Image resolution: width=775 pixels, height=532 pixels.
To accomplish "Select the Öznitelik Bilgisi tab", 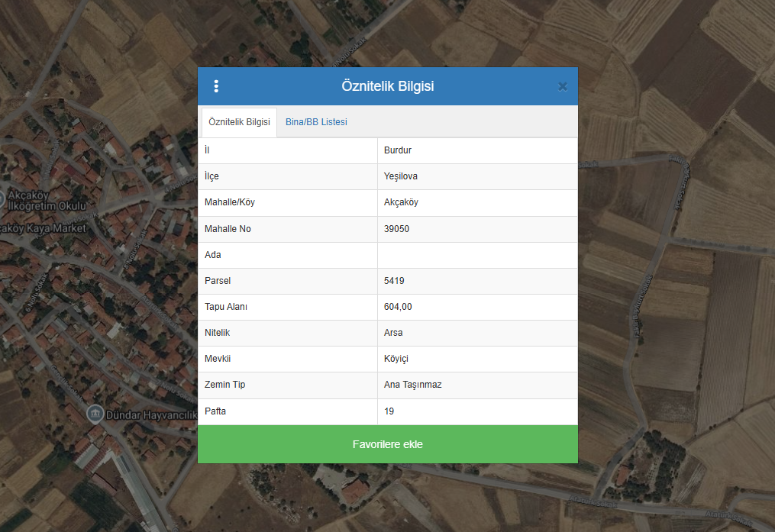I will [x=239, y=122].
